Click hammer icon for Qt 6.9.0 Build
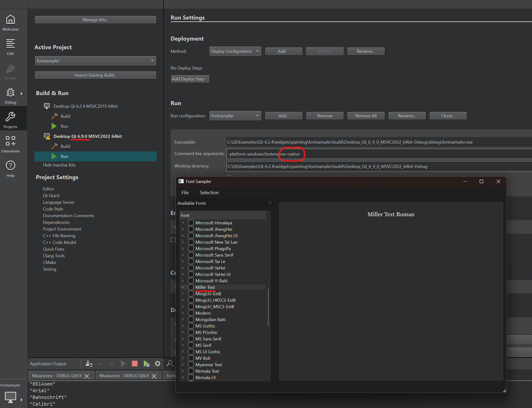This screenshot has width=532, height=408. tap(54, 146)
